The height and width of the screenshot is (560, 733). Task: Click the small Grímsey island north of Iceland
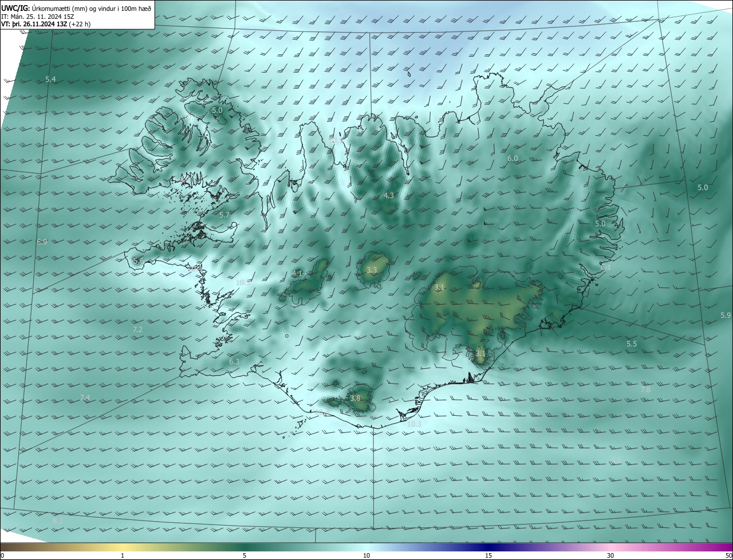pyautogui.click(x=409, y=73)
